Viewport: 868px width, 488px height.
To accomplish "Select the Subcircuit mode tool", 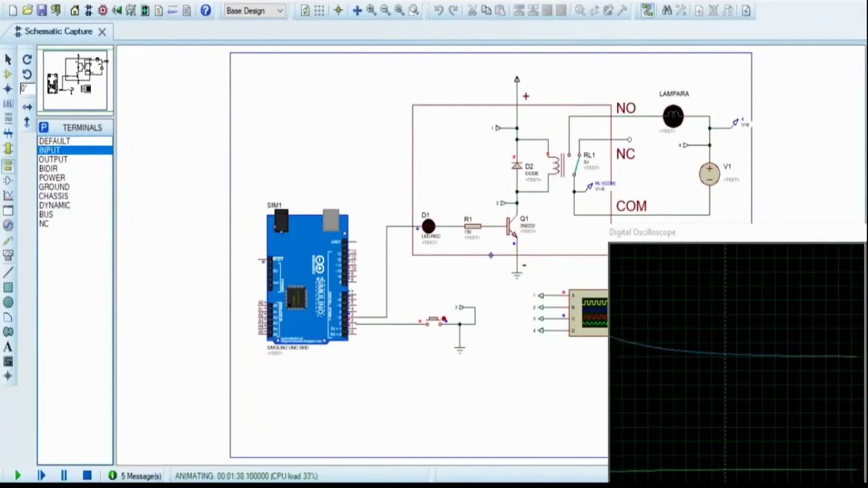I will coord(8,148).
